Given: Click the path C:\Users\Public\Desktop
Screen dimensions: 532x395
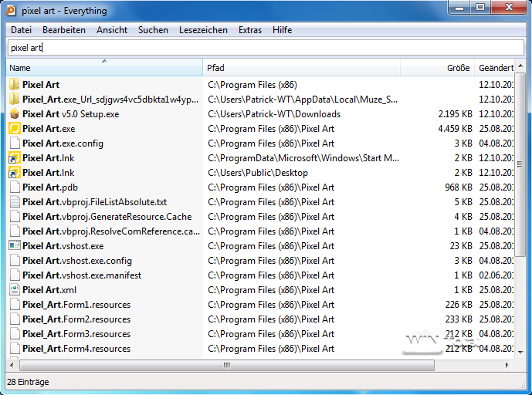Looking at the screenshot, I should [258, 173].
